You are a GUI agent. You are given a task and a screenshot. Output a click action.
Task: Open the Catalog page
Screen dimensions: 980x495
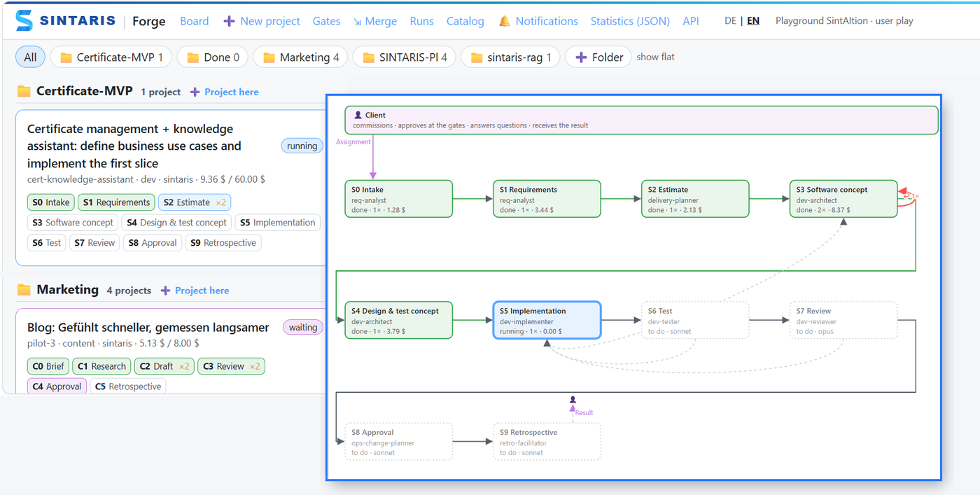(x=465, y=21)
